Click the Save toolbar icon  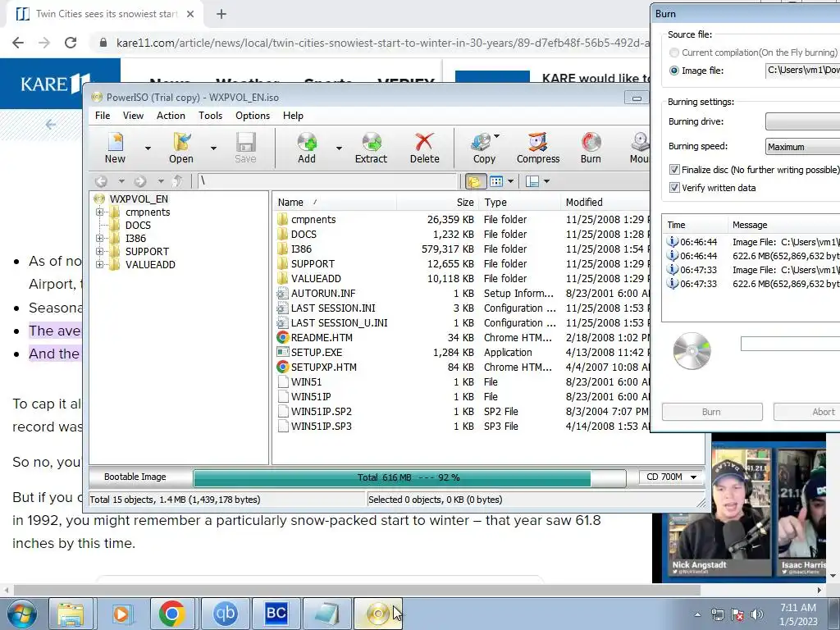245,148
